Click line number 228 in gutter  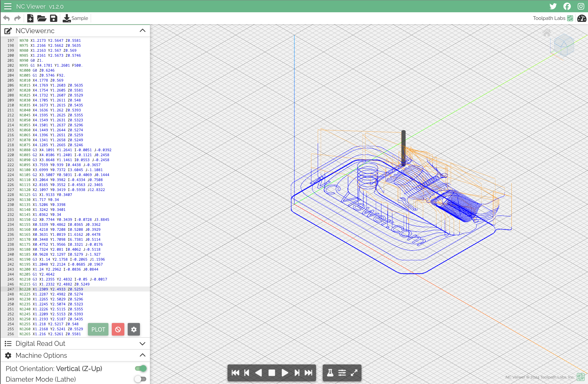(x=11, y=195)
